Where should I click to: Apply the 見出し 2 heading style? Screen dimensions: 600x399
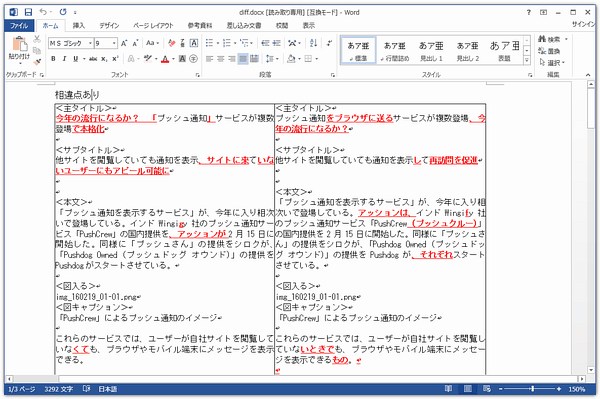pos(467,51)
